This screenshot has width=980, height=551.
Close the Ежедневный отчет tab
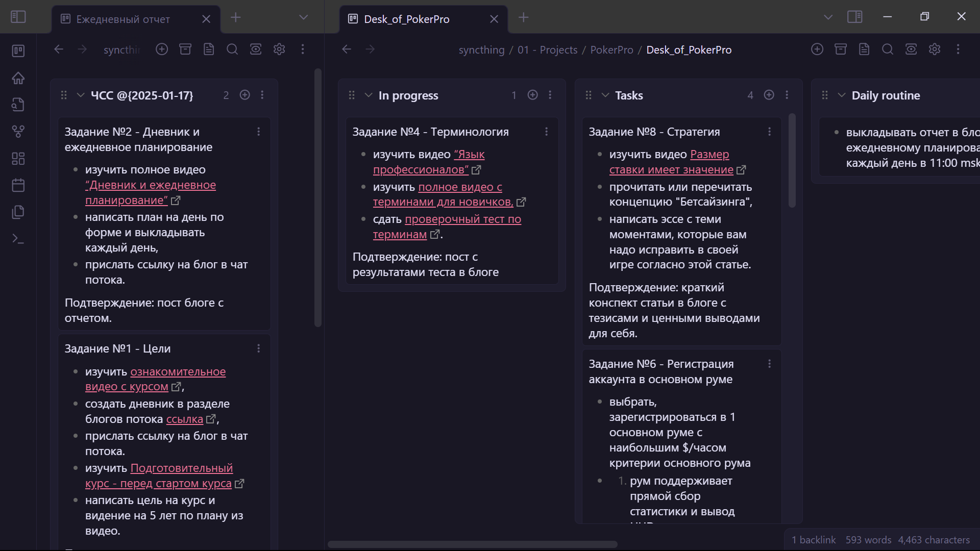pos(206,19)
